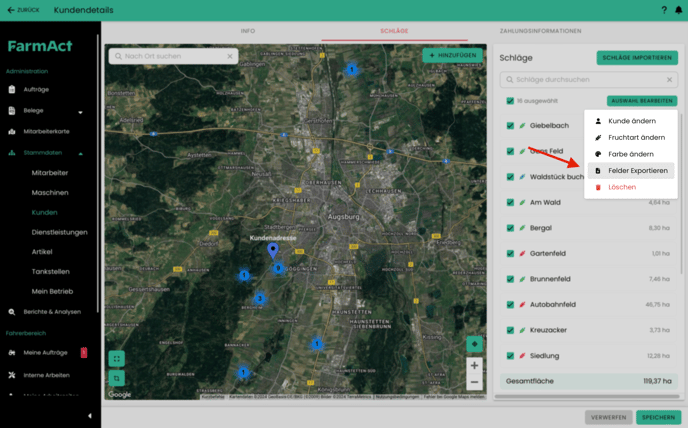Screen dimensions: 688x428
Task: Toggle the select-all '16 ausgewählt' checkbox
Action: tap(510, 101)
